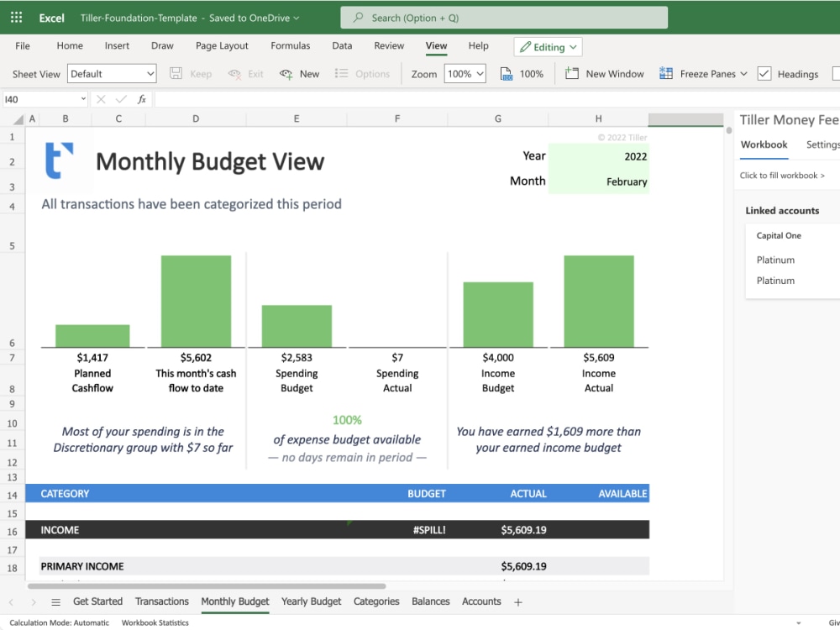The image size is (840, 630).
Task: Open the Help ribbon tab
Action: click(479, 46)
